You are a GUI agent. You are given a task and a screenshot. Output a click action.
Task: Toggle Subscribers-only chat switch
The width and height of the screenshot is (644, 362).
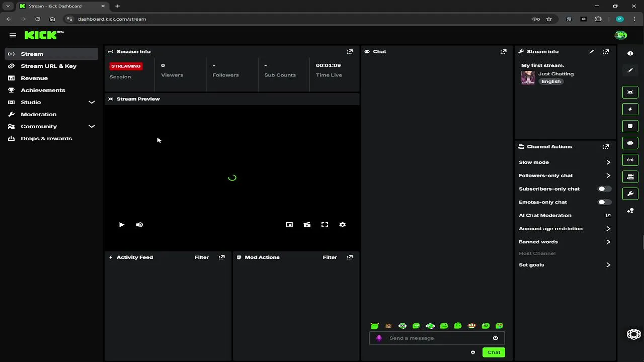(604, 189)
